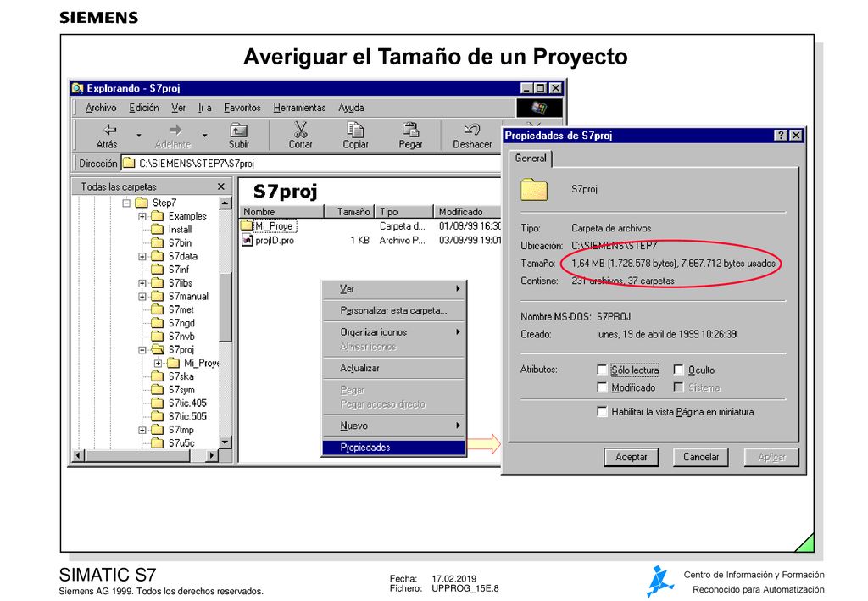
Task: Open the Adelante history dropdown arrow
Action: click(205, 135)
